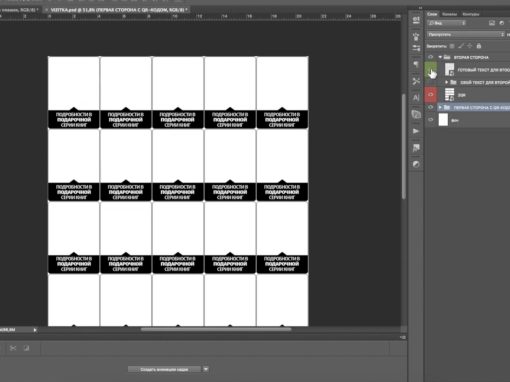Hide the white background layer
510x382 pixels.
click(430, 120)
